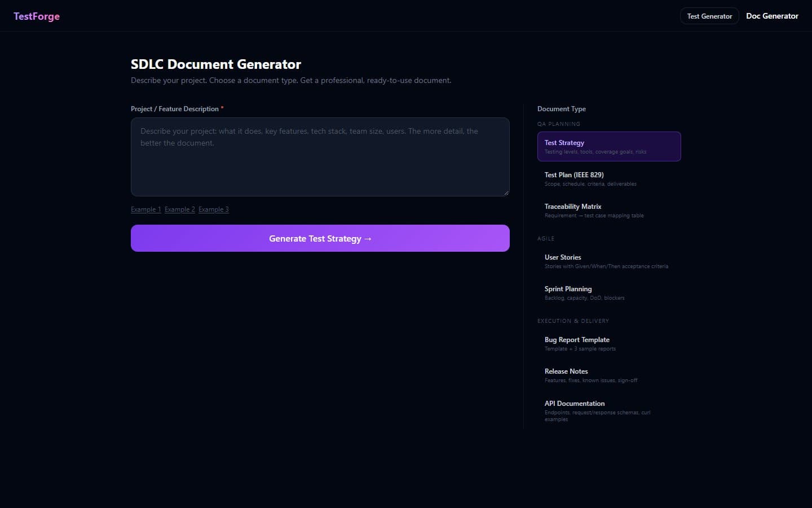Image resolution: width=812 pixels, height=508 pixels.
Task: Click the EXECUTION & DELIVERY section label
Action: click(x=573, y=321)
